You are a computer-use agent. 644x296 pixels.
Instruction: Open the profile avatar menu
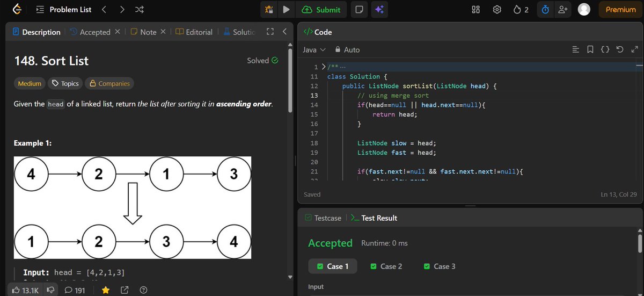pyautogui.click(x=584, y=10)
